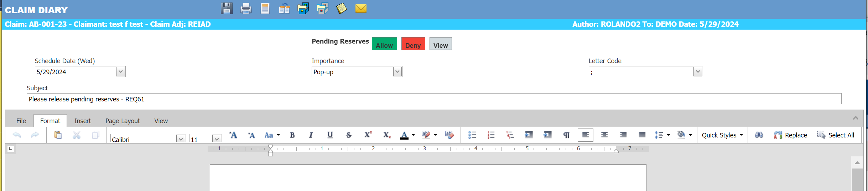Open the Page Layout tab
The image size is (868, 191).
coord(123,121)
